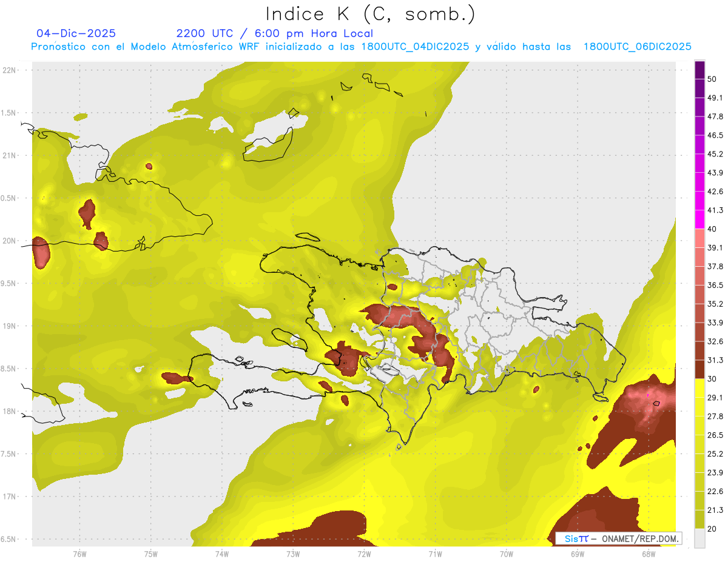
Task: Click the colorbar value '26.5'
Action: tap(715, 435)
